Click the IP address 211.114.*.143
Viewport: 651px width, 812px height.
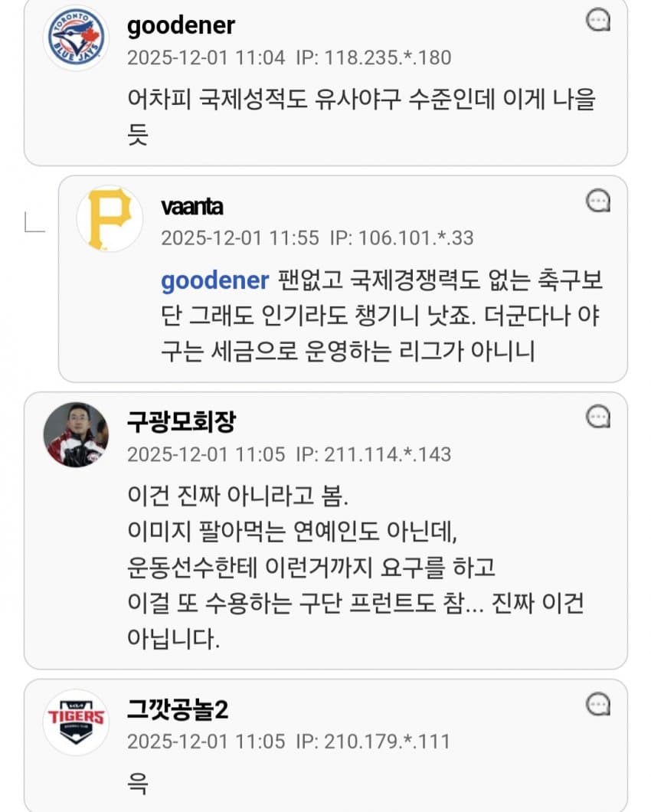(x=373, y=454)
